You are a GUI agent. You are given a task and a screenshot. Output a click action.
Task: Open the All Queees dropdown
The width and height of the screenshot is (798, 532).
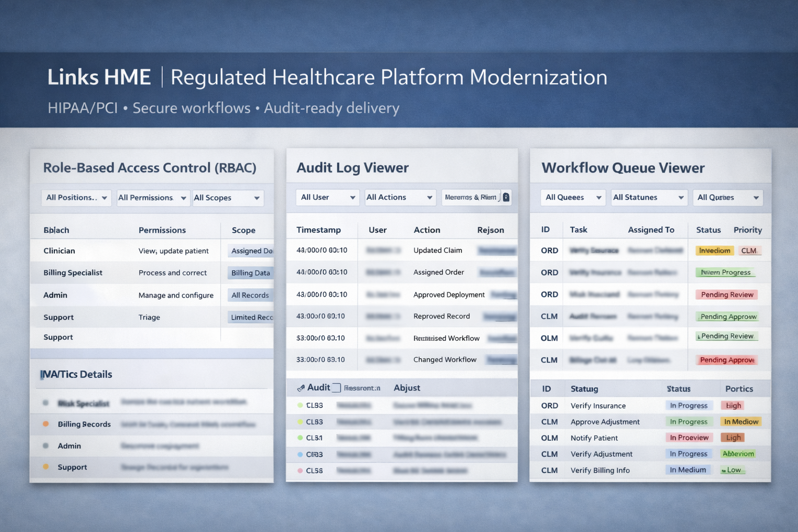point(573,197)
